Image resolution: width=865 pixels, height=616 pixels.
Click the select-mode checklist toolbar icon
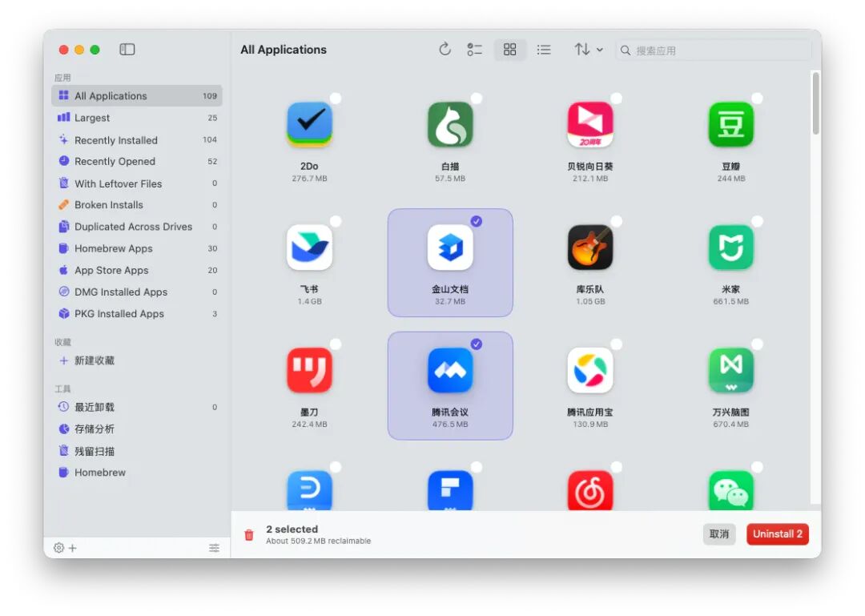pyautogui.click(x=474, y=50)
